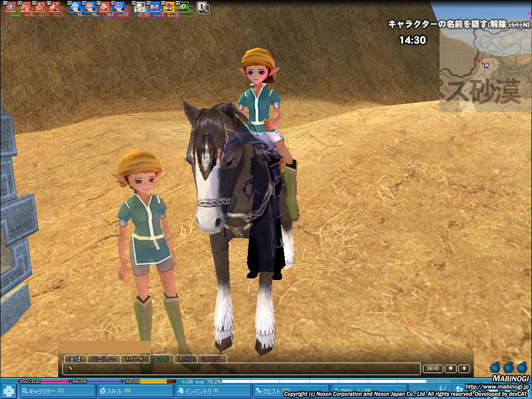Click the crossed tools icon in bottom bar
The width and height of the screenshot is (532, 399).
[x=443, y=390]
